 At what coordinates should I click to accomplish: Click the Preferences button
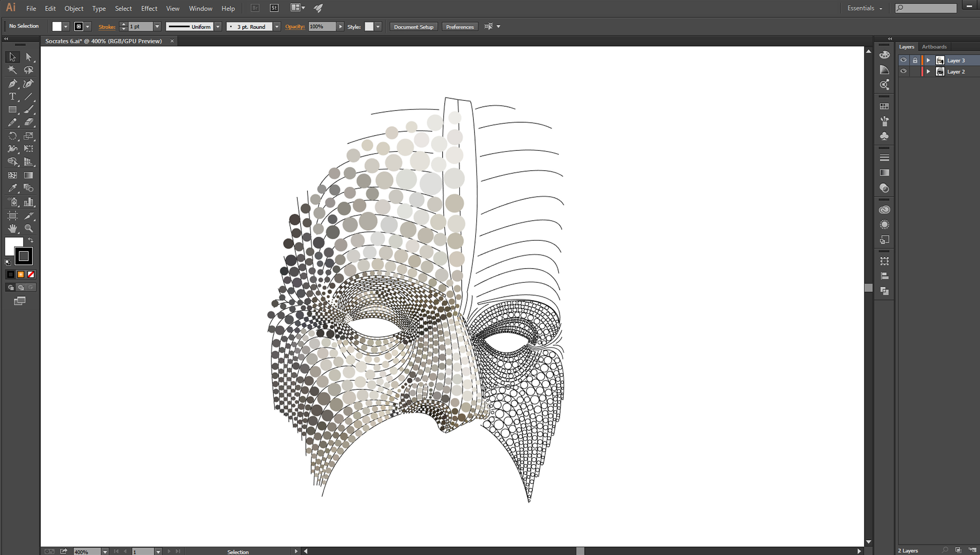(460, 27)
